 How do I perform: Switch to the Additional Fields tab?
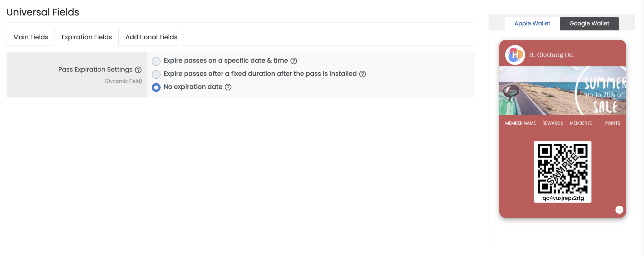(151, 37)
